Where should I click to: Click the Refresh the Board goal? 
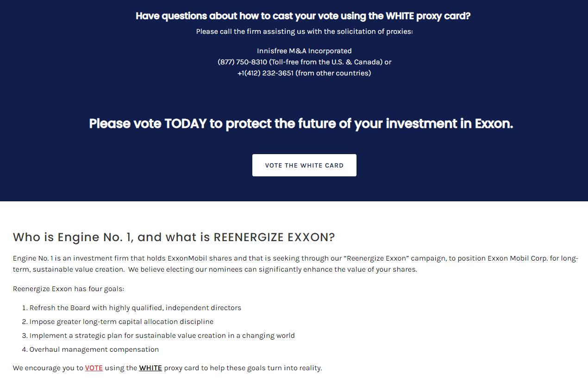point(135,308)
